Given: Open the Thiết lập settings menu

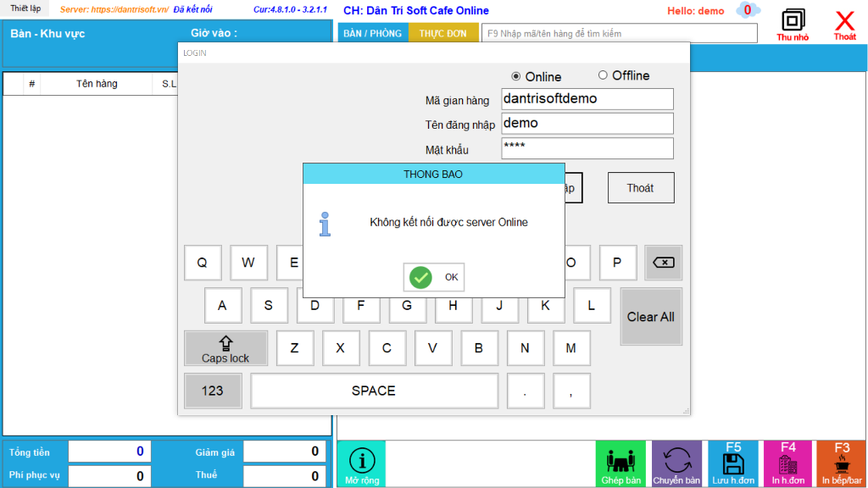Looking at the screenshot, I should (x=25, y=8).
